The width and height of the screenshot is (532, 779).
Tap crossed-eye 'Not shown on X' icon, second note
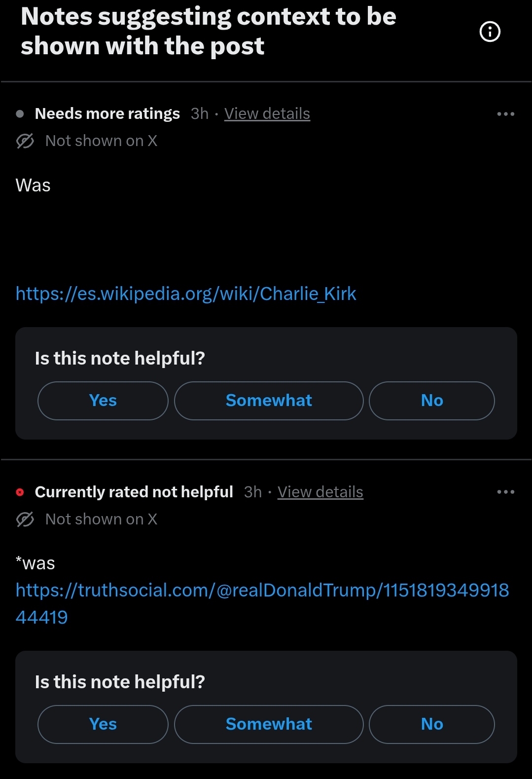click(25, 519)
